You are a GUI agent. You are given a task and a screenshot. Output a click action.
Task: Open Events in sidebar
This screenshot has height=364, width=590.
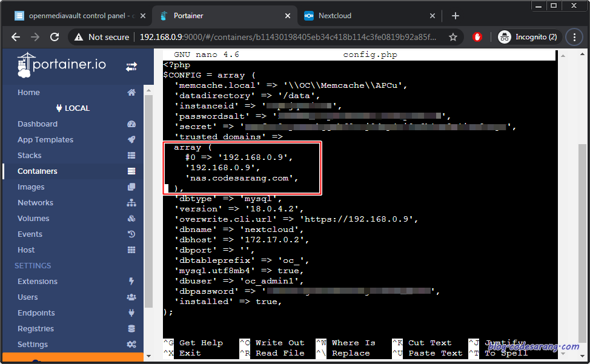(30, 234)
